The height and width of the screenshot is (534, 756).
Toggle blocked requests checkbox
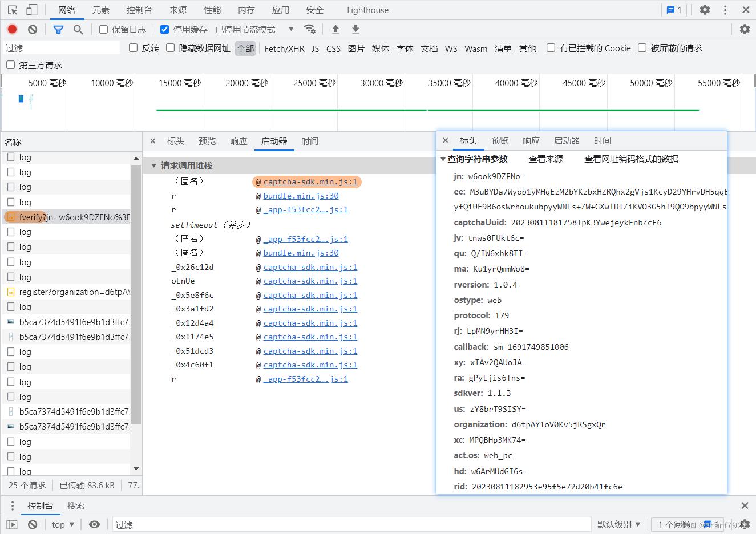642,48
